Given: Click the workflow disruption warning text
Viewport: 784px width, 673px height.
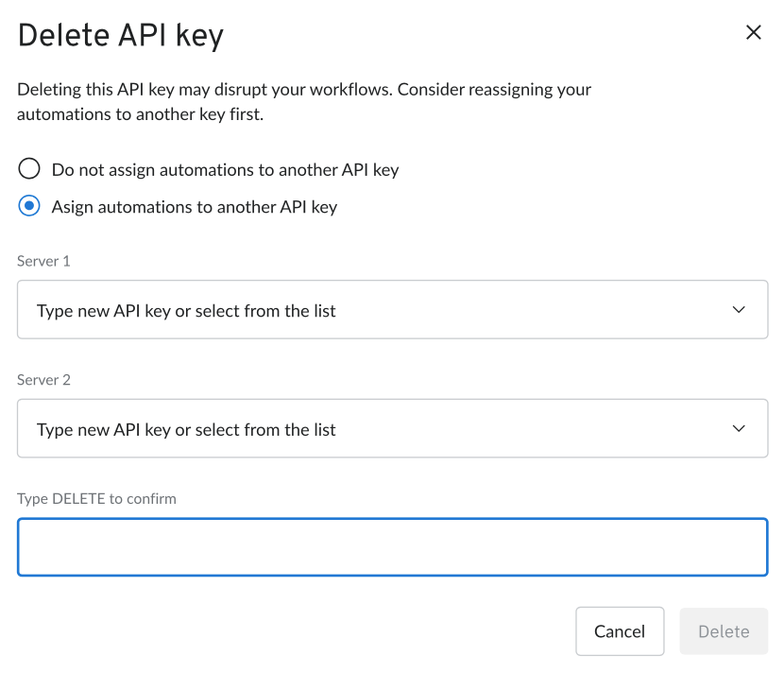Looking at the screenshot, I should [x=304, y=101].
